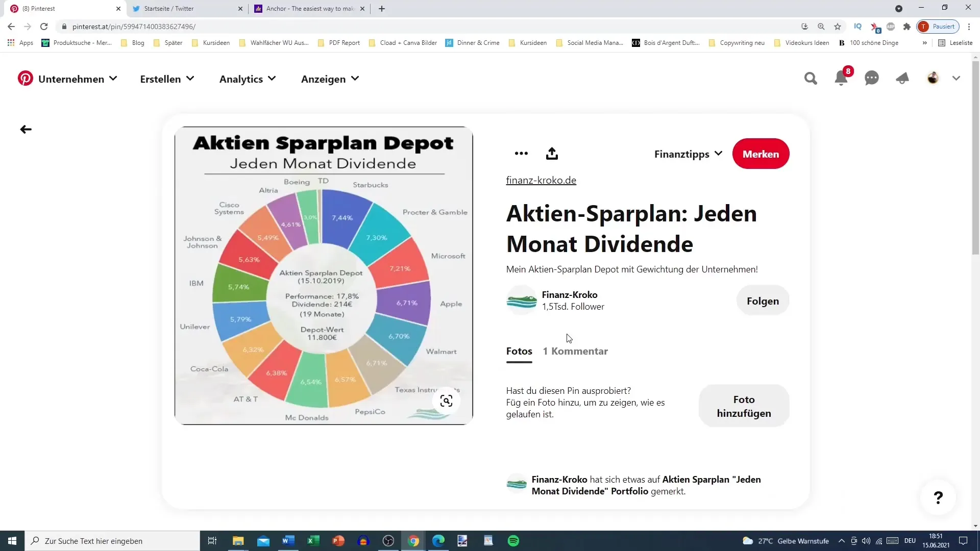Open Microsoft Edge from taskbar

[x=438, y=541]
